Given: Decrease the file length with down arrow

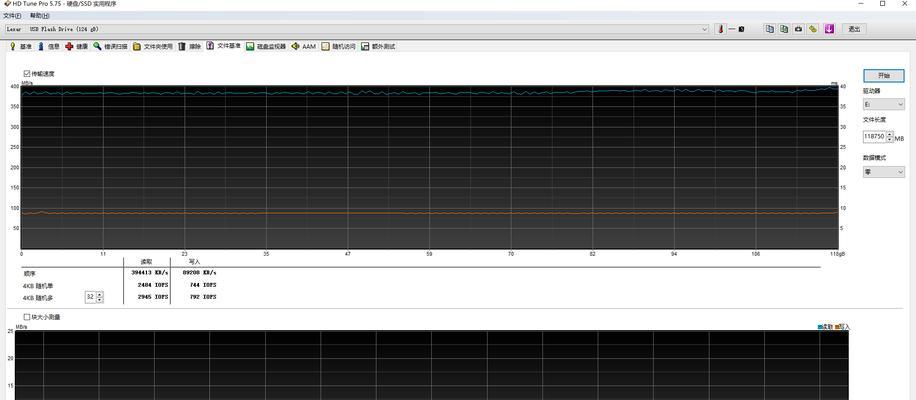Looking at the screenshot, I should coord(889,139).
